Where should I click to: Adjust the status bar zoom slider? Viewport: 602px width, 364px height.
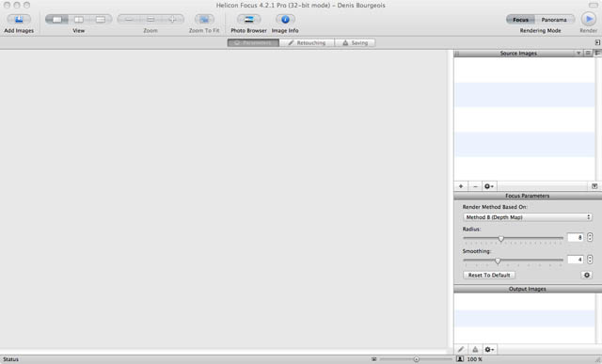[416, 359]
